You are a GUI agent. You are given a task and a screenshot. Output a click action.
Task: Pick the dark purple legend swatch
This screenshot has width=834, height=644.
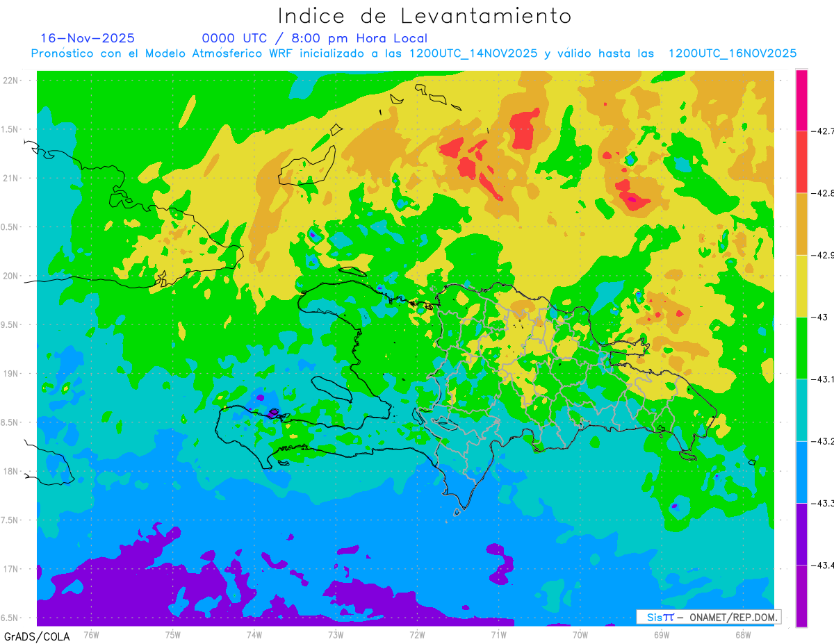coord(801,534)
